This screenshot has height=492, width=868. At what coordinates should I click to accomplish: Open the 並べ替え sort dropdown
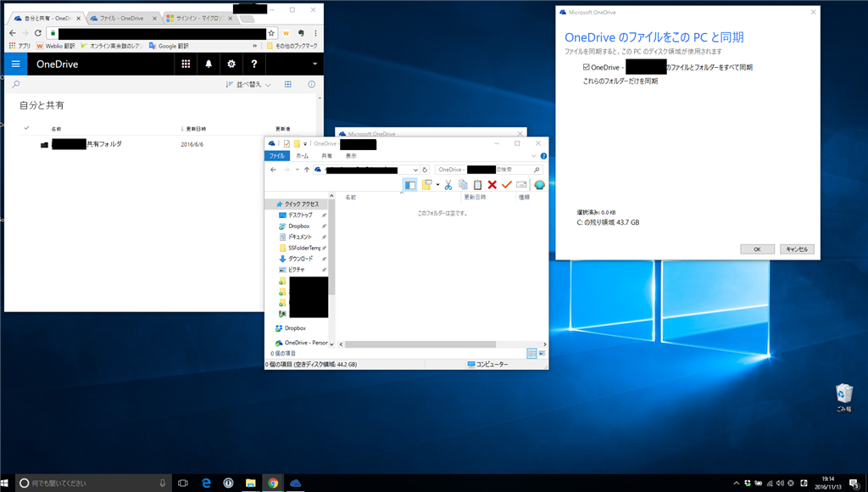tap(248, 84)
